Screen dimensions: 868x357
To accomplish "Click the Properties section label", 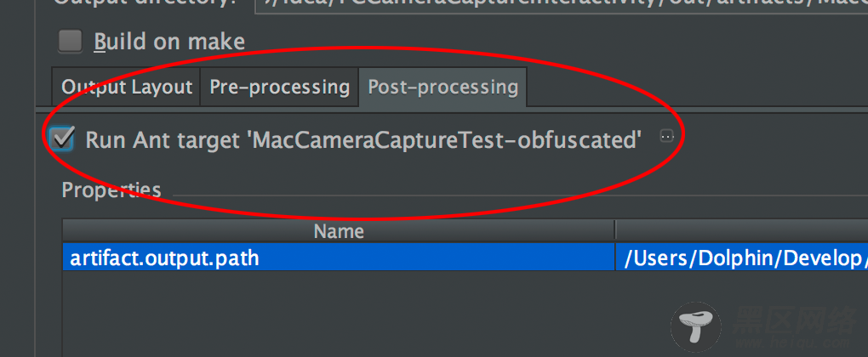I will [111, 190].
